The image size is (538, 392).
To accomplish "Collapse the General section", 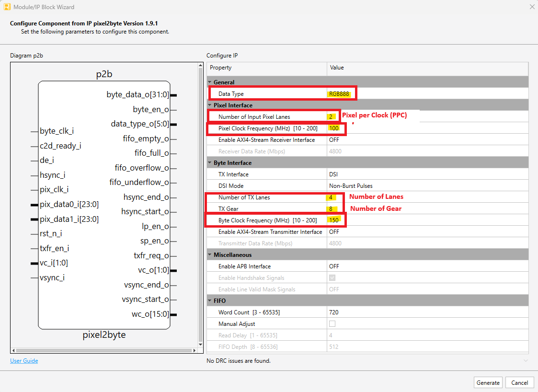I will coord(210,81).
